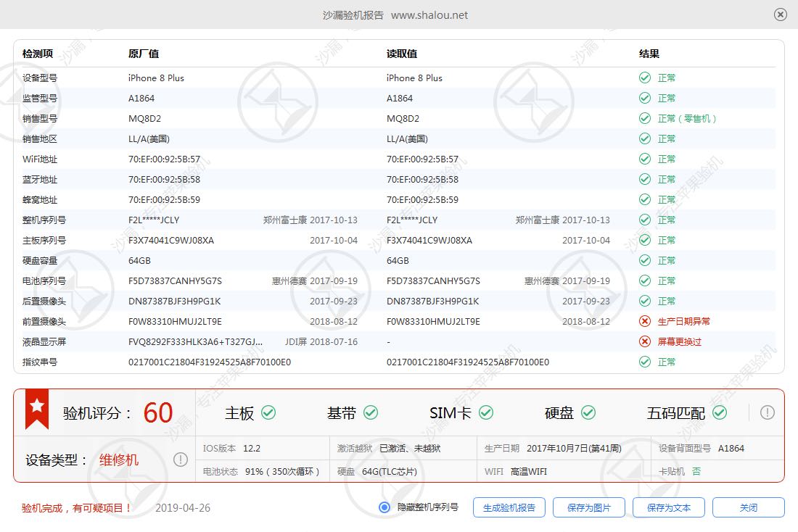Click the green check icon in 后置摄像头 row
Viewport: 798px width, 532px height.
[645, 301]
